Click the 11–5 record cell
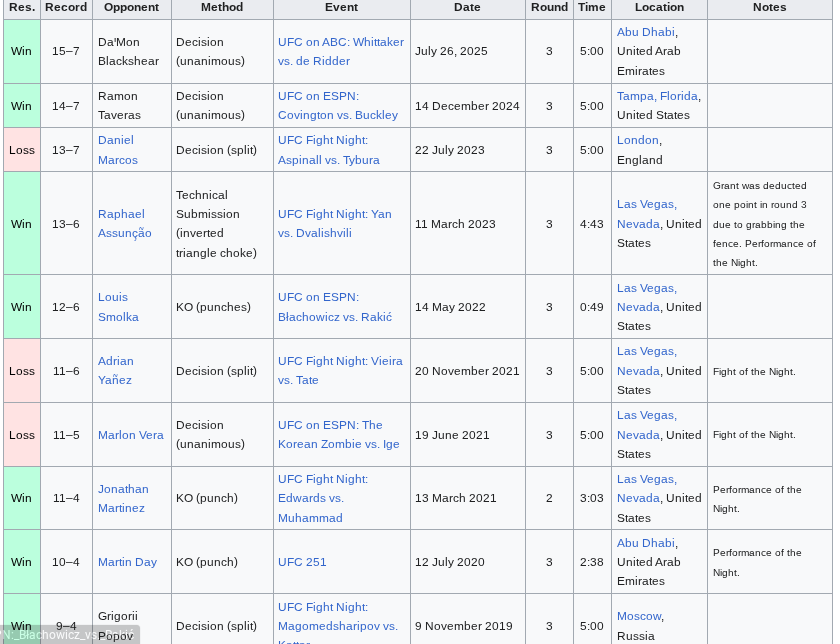The width and height of the screenshot is (840, 644). [x=66, y=435]
